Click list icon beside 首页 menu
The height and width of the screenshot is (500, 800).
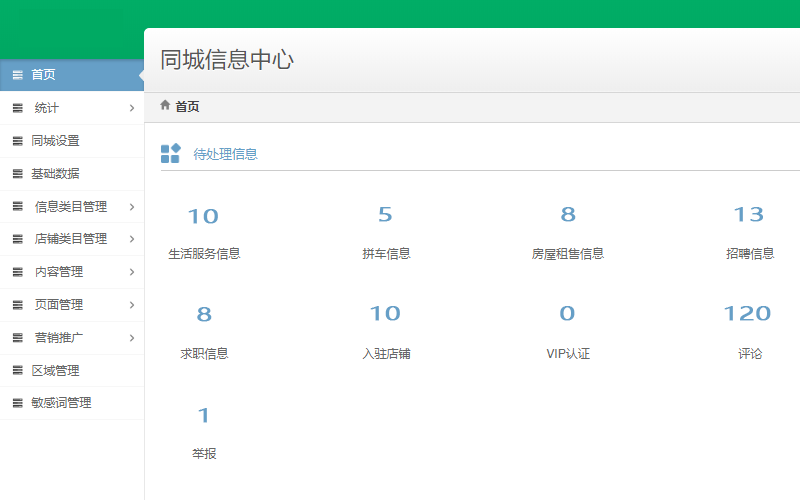[17, 75]
